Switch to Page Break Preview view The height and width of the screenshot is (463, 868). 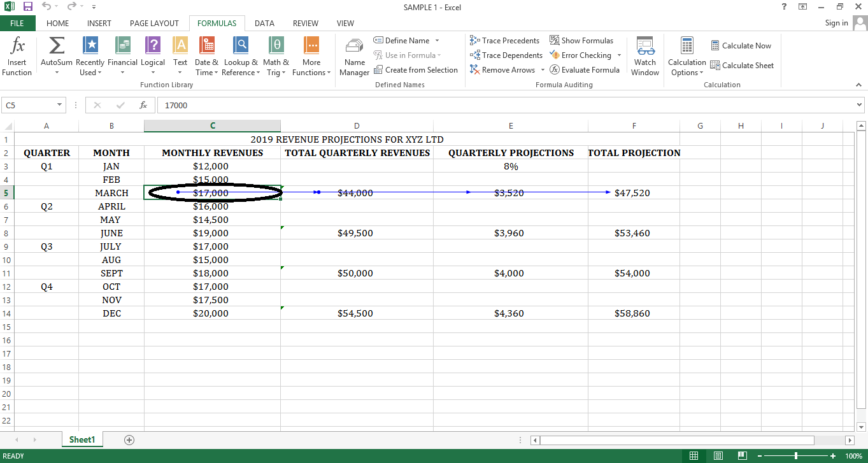point(742,456)
